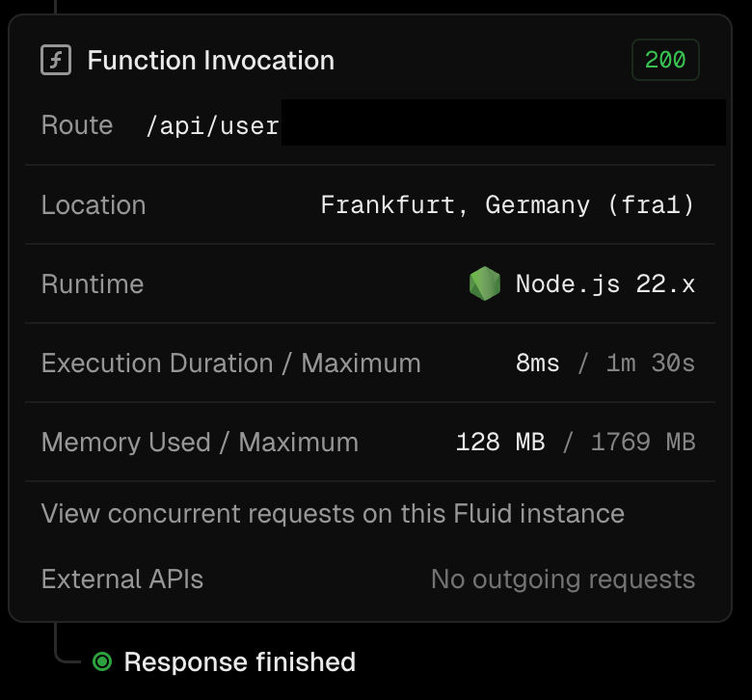Click the No outgoing requests text
This screenshot has height=700, width=752.
[563, 579]
